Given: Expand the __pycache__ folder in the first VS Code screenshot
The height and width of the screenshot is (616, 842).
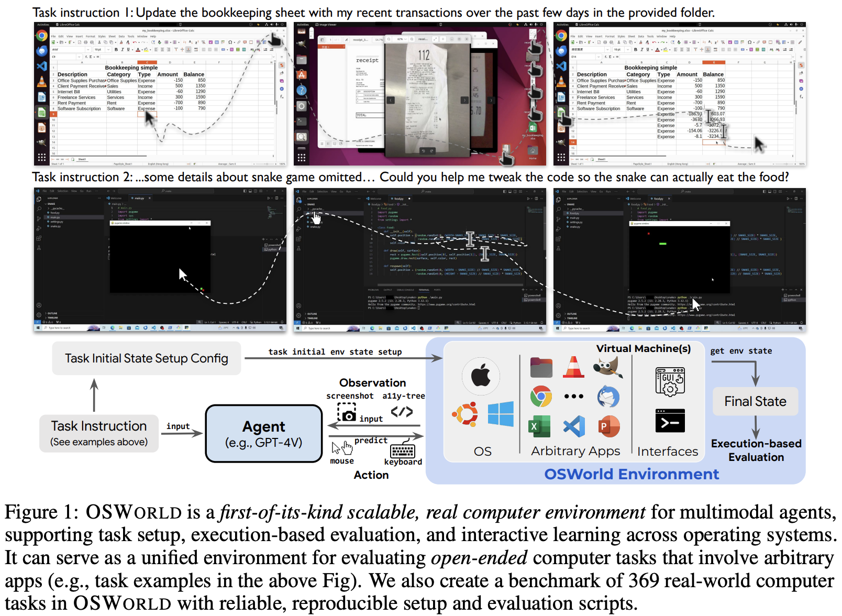Looking at the screenshot, I should pyautogui.click(x=57, y=208).
